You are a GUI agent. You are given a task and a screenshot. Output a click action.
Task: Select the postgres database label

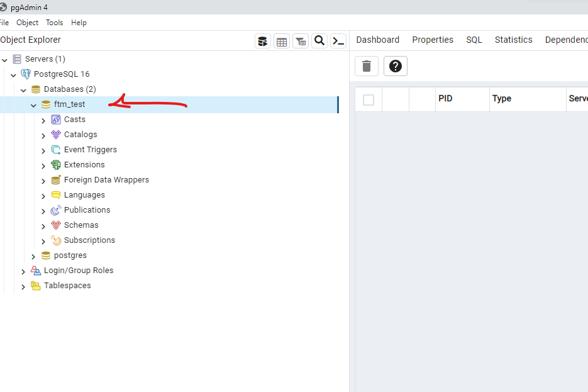(x=70, y=255)
